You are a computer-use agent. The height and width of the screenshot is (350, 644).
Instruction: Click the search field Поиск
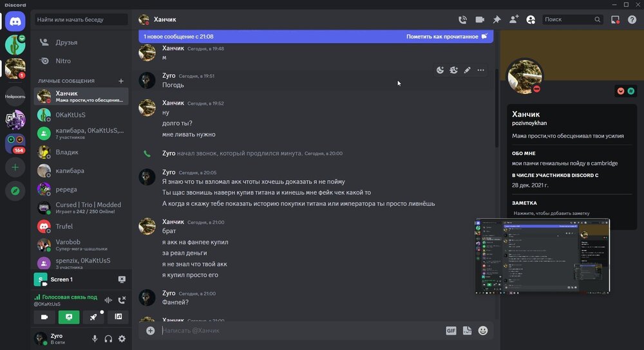pyautogui.click(x=573, y=19)
